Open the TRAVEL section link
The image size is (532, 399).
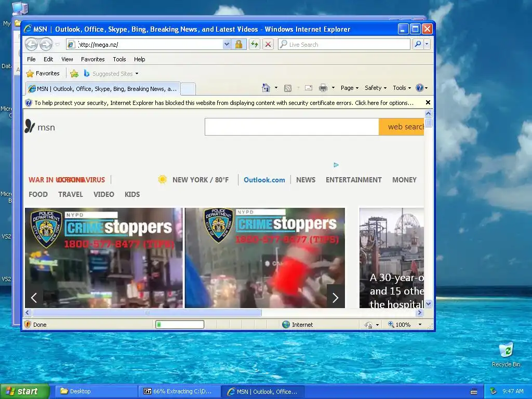click(71, 194)
